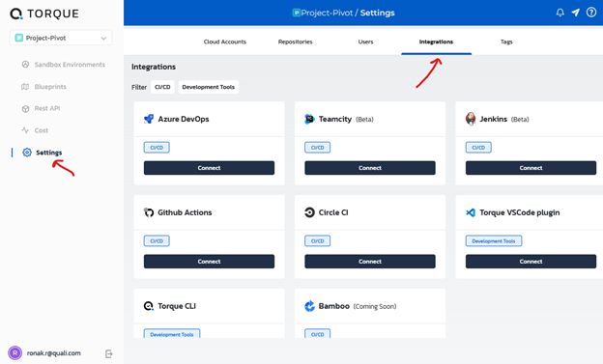
Task: Click the Torque CLI logo icon
Action: 149,306
